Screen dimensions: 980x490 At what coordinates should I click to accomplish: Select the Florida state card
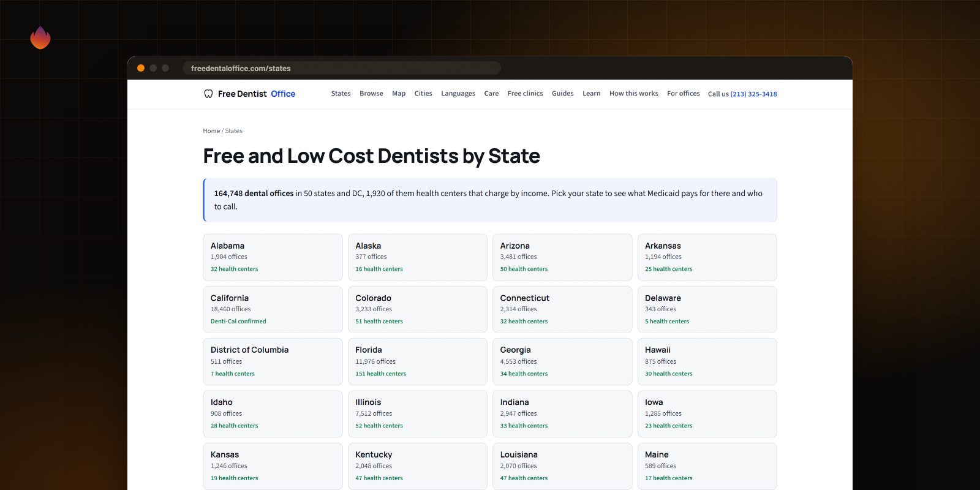click(x=418, y=362)
